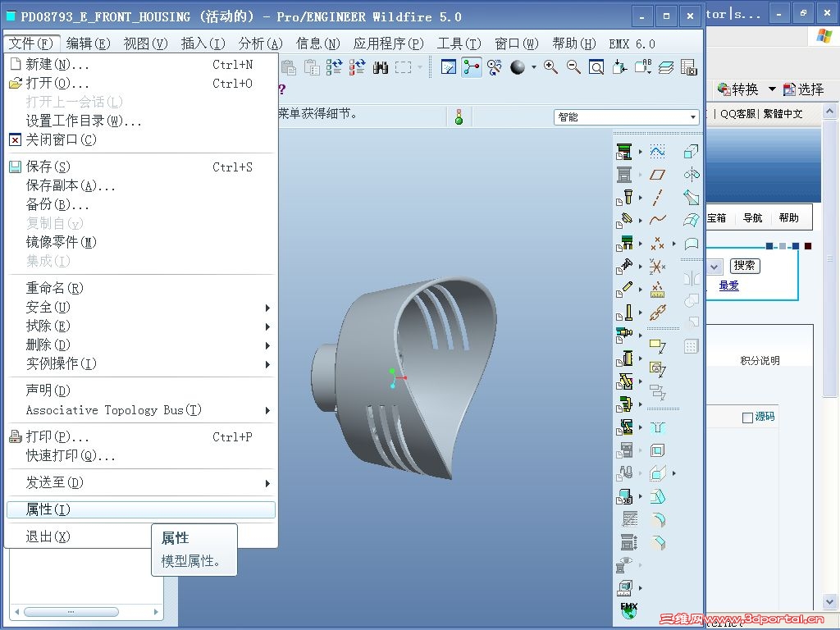The width and height of the screenshot is (840, 630).
Task: Click the hole tool icon
Action: [657, 427]
